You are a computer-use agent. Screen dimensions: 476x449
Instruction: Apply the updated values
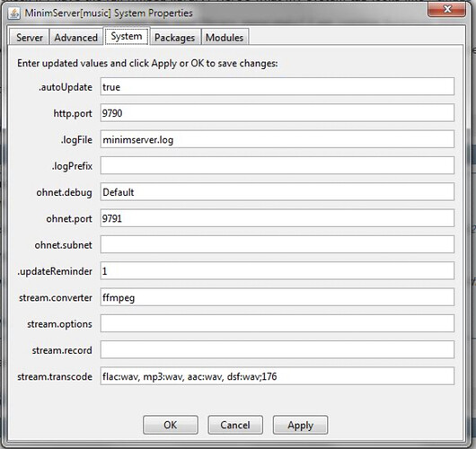(300, 425)
